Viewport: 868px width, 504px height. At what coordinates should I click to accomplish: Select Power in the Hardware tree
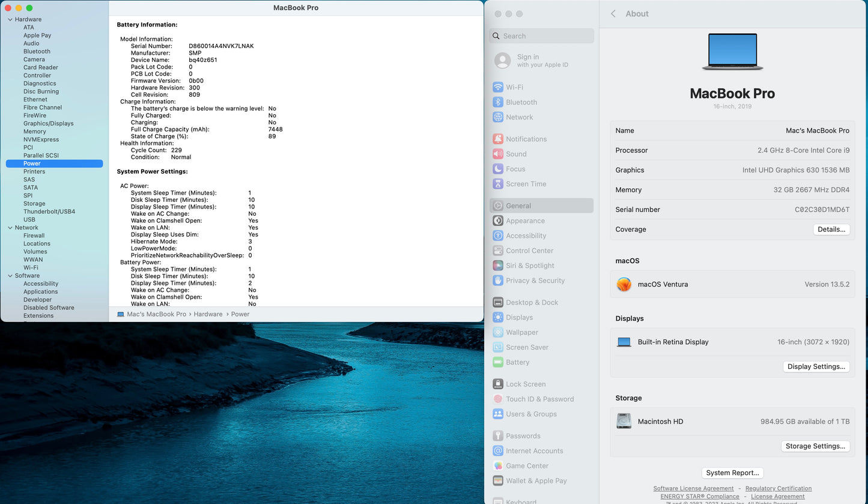[x=54, y=163]
